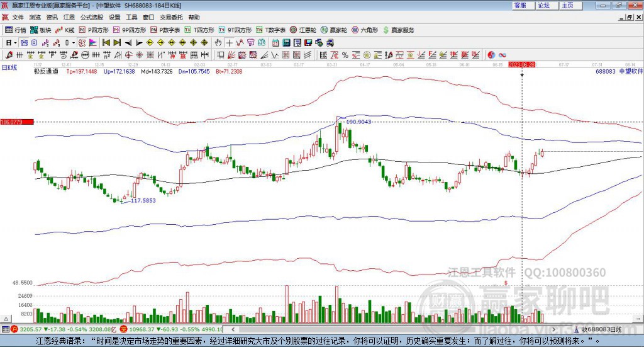Image resolution: width=644 pixels, height=347 pixels.
Task: Open the 行情 quotes view
Action: coord(15,30)
